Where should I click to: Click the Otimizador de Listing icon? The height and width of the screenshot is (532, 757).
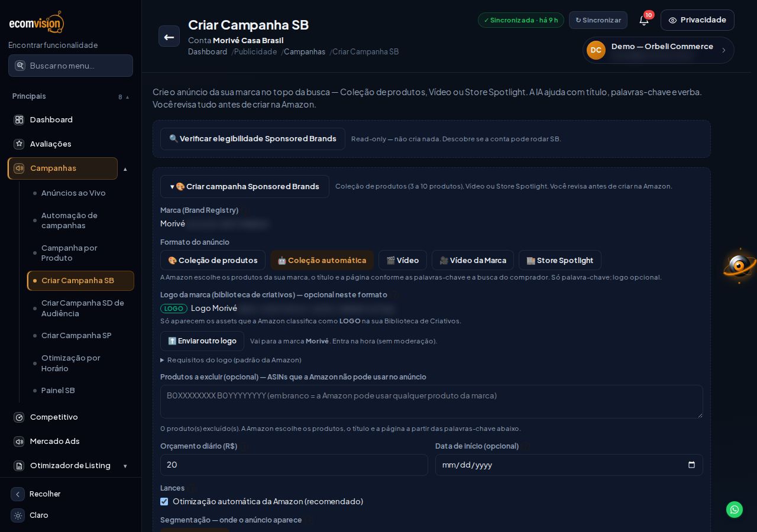[19, 466]
